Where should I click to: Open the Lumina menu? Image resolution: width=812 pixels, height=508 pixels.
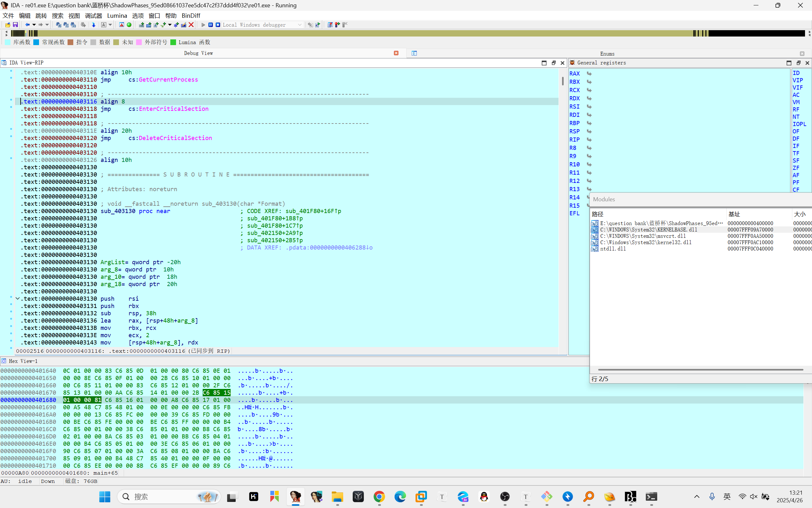click(x=117, y=16)
